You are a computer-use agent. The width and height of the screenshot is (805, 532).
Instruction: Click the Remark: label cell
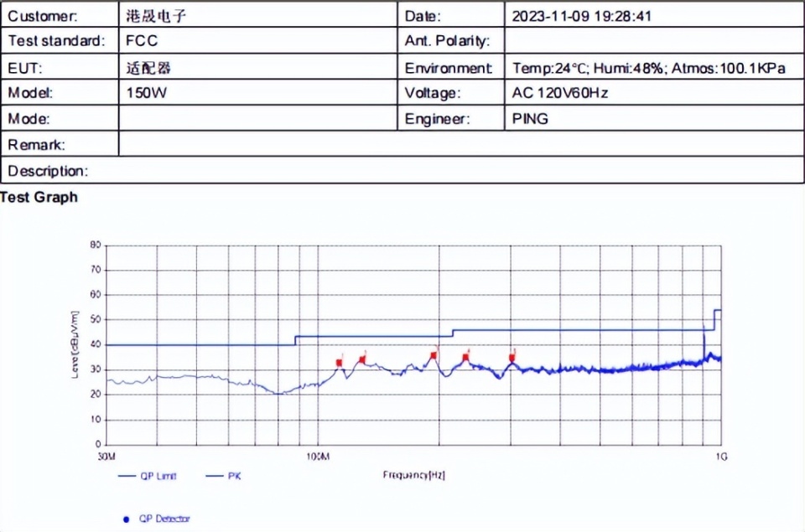click(60, 144)
